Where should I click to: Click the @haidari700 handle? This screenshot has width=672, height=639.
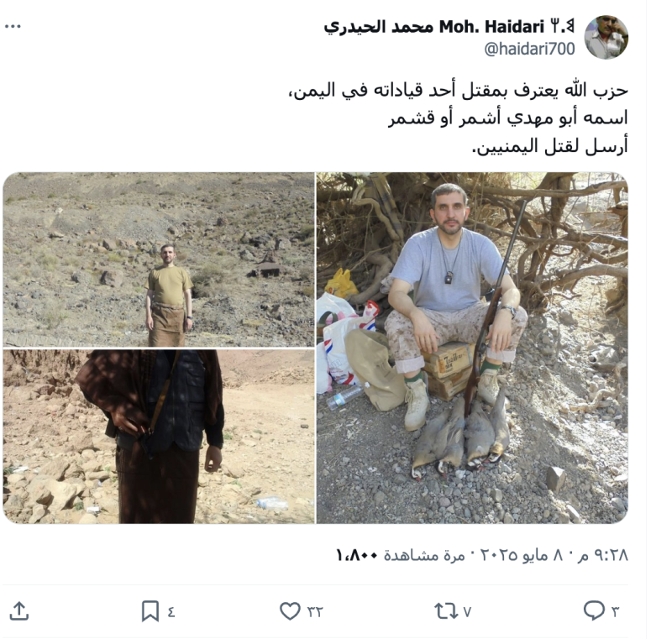pyautogui.click(x=529, y=49)
